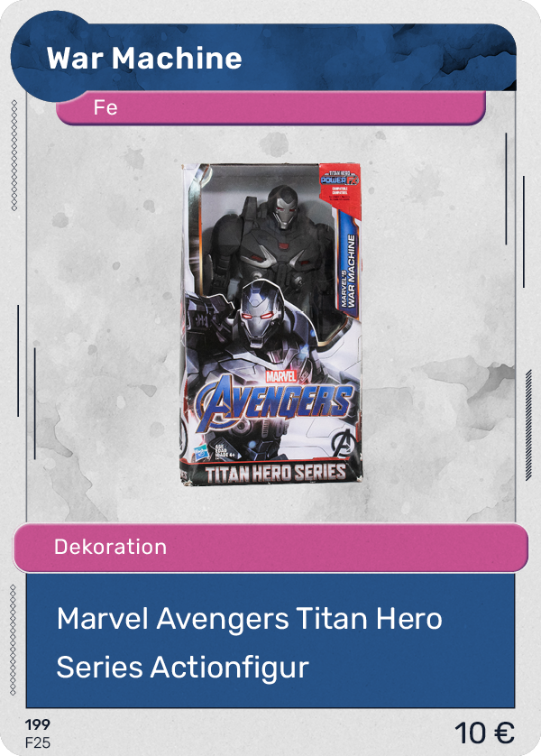
Task: Click the Avengers A emblem on box
Action: 345,442
